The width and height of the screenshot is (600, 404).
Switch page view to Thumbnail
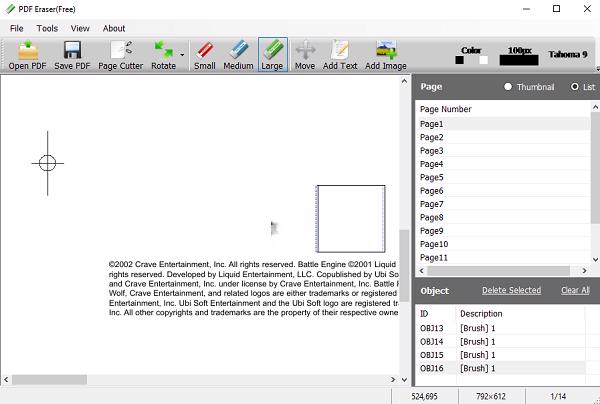click(x=509, y=87)
